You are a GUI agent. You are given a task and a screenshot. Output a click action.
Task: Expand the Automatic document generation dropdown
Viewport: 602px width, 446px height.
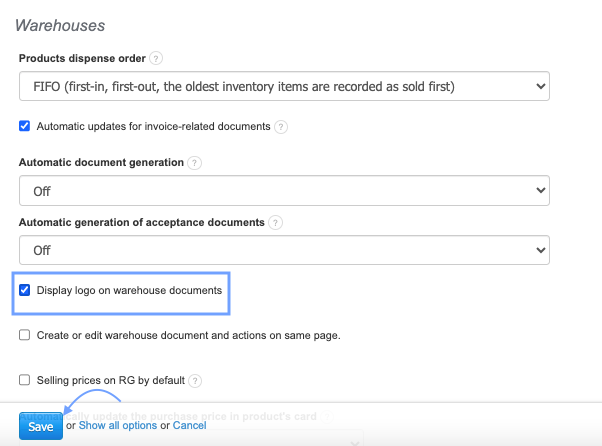(x=284, y=190)
